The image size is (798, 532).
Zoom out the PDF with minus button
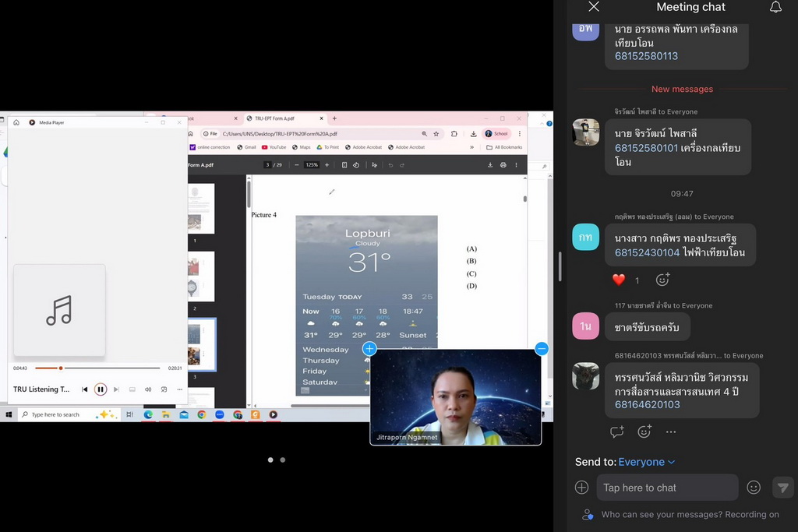point(297,165)
